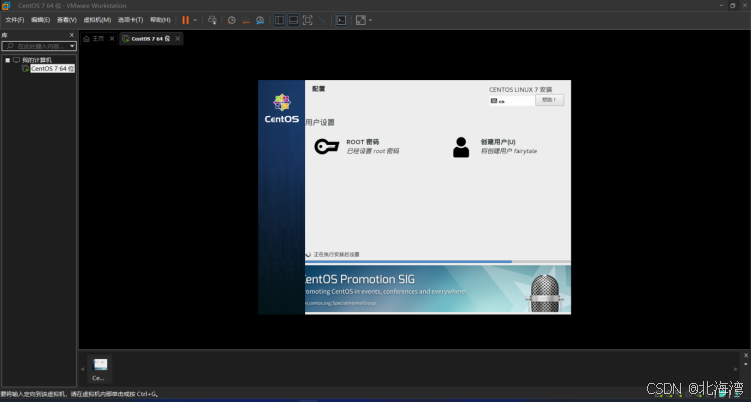Toggle the library sidebar view
Image resolution: width=751 pixels, height=403 pixels.
click(x=279, y=20)
